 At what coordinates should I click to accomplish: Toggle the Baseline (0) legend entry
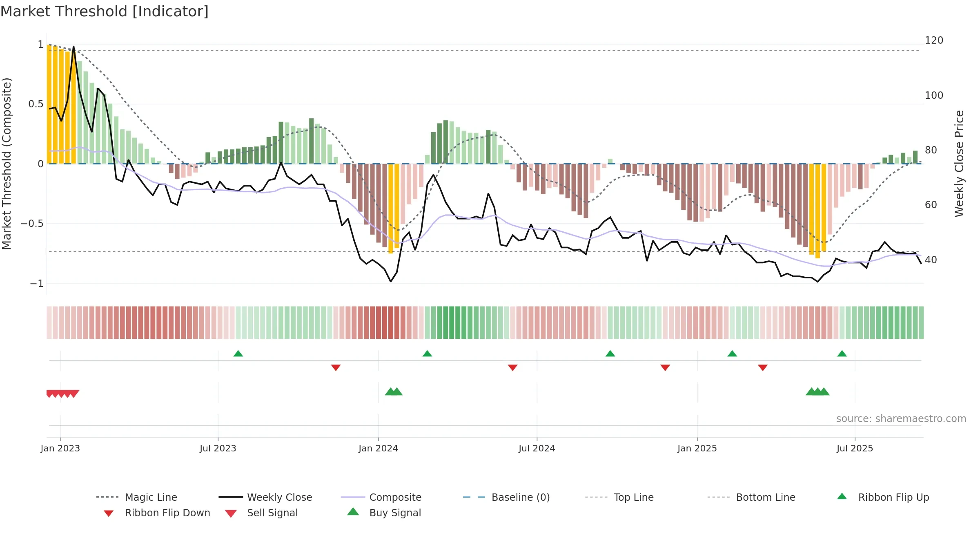(x=506, y=497)
